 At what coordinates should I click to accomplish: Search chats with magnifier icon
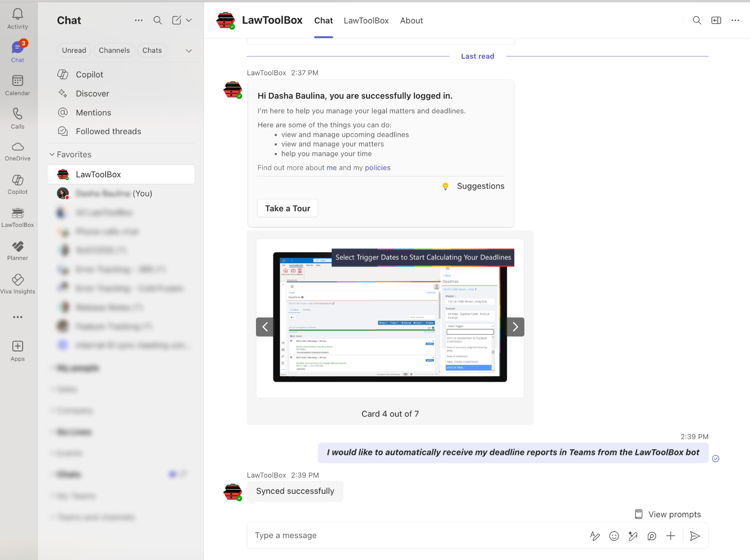tap(158, 20)
